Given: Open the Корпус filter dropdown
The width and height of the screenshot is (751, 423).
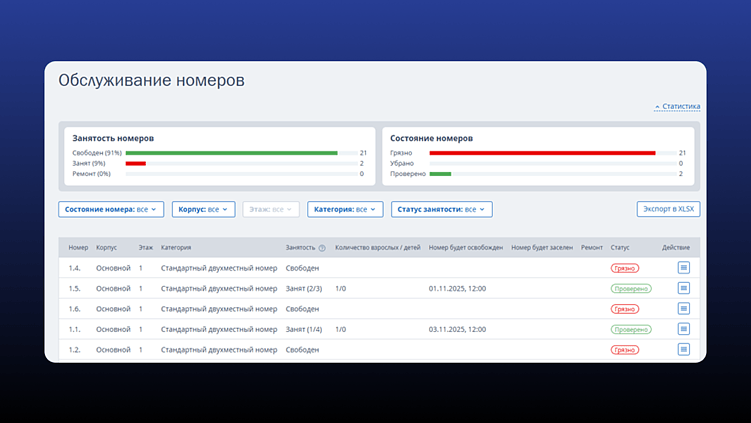Looking at the screenshot, I should click(x=204, y=209).
